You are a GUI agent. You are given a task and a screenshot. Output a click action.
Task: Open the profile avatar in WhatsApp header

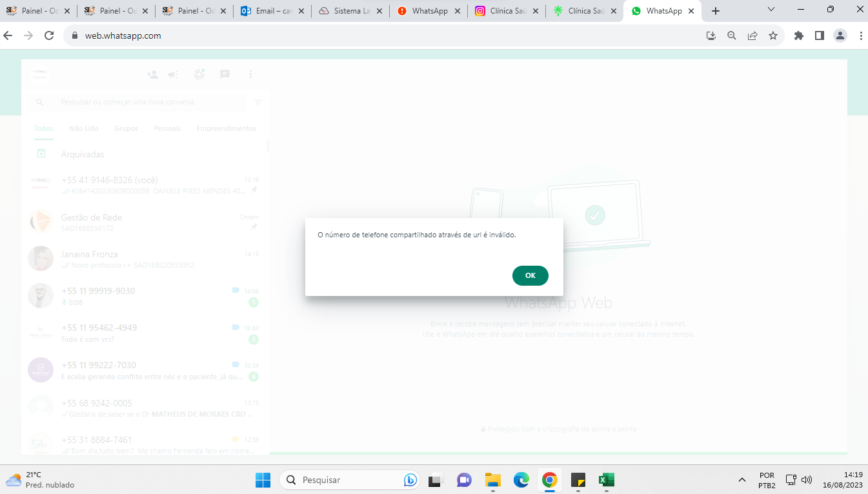tap(41, 74)
